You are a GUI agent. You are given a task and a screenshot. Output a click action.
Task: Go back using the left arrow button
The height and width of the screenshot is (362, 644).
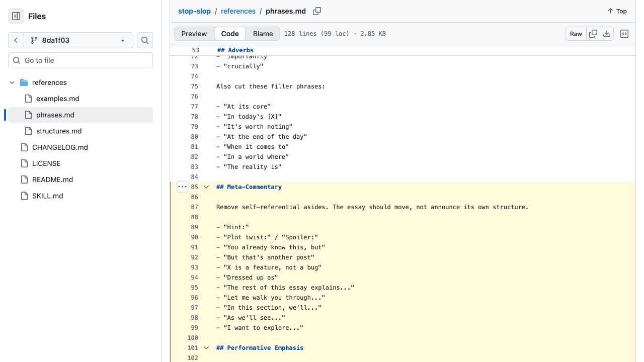[x=16, y=40]
